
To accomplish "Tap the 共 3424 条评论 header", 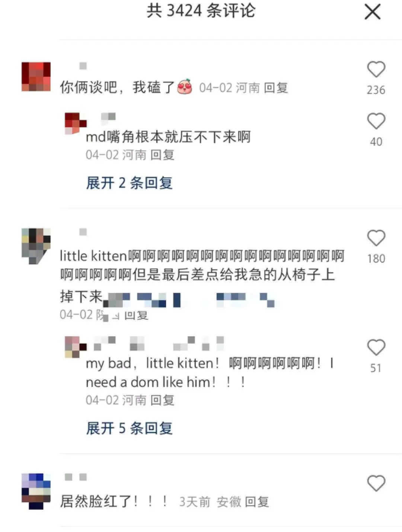I will click(201, 10).
